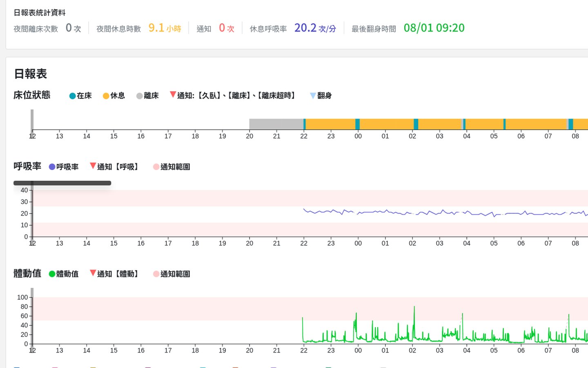Click the 夜間離床次數 value 0 次
Viewport: 588px width, 368px height.
[x=73, y=28]
